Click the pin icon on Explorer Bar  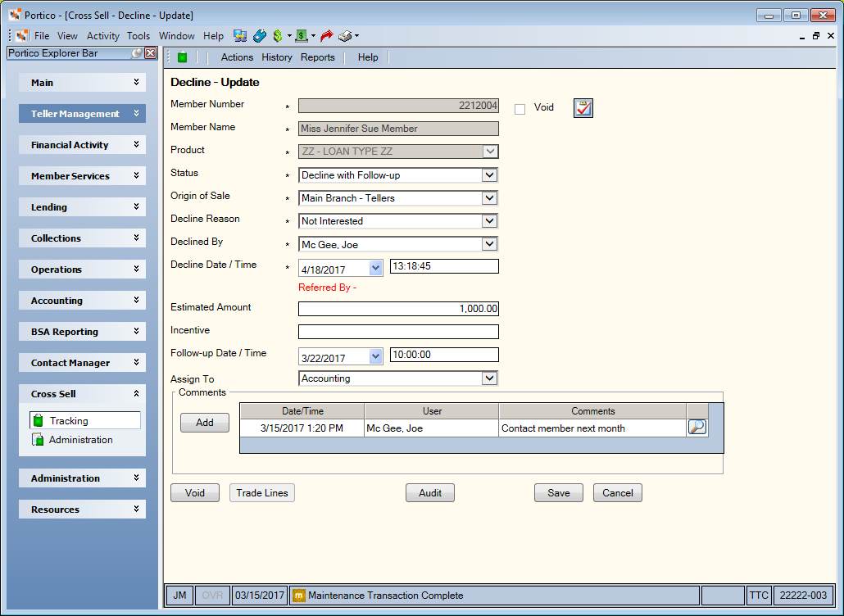(x=138, y=52)
